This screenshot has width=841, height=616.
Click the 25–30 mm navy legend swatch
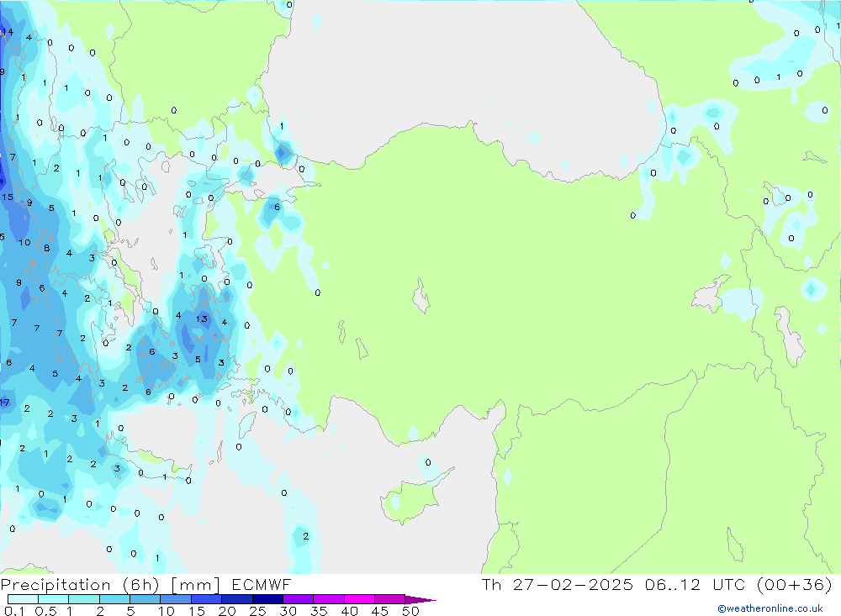coord(267,599)
